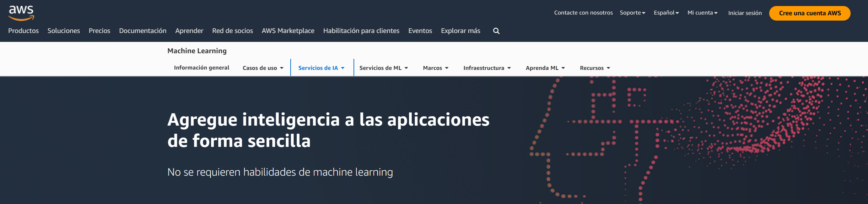The width and height of the screenshot is (868, 204).
Task: Click 'No se requieren habilidades de machine learning'
Action: pos(280,172)
